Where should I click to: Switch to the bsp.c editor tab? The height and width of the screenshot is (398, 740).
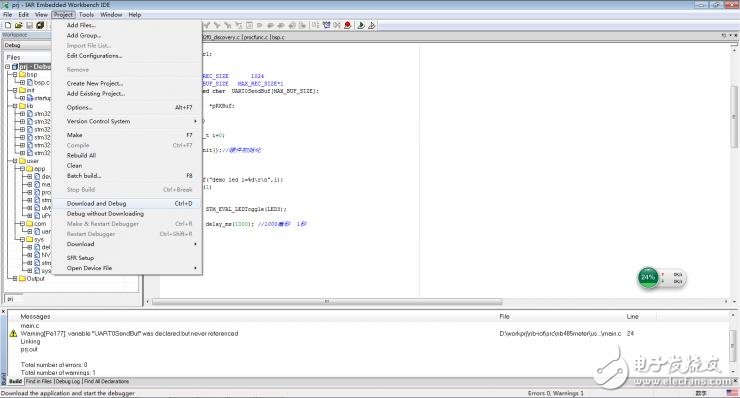point(278,37)
